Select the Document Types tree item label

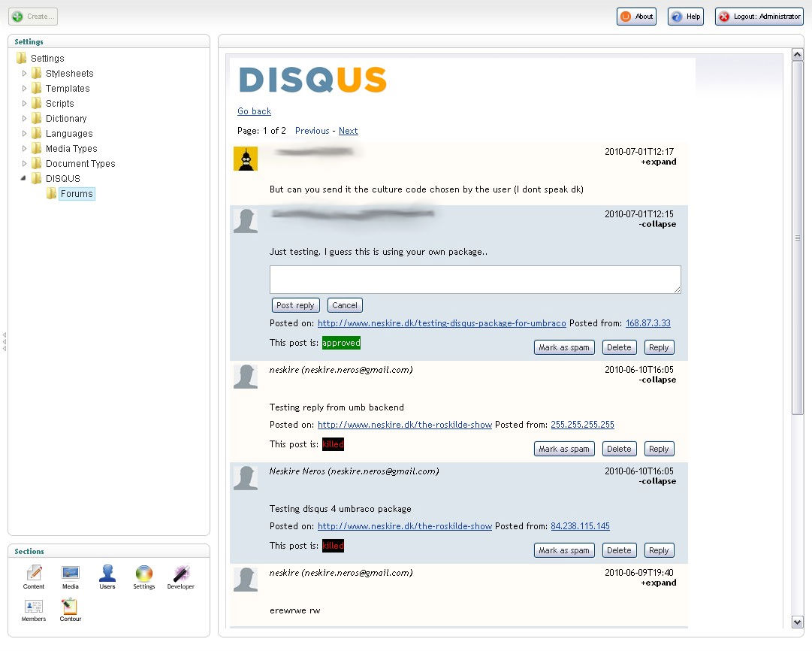[x=80, y=163]
